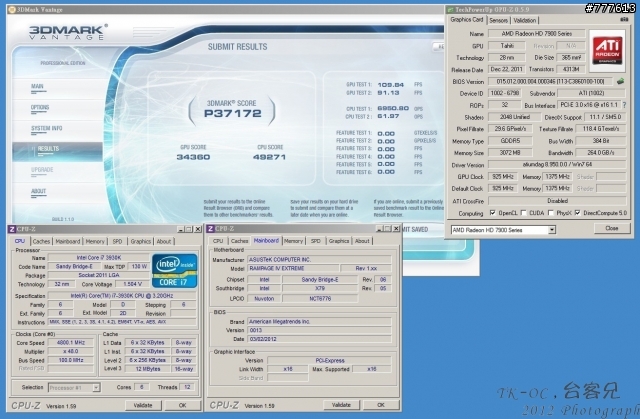Click the question mark beside Bus Interface
Screen dimensions: 640x419
(624, 105)
